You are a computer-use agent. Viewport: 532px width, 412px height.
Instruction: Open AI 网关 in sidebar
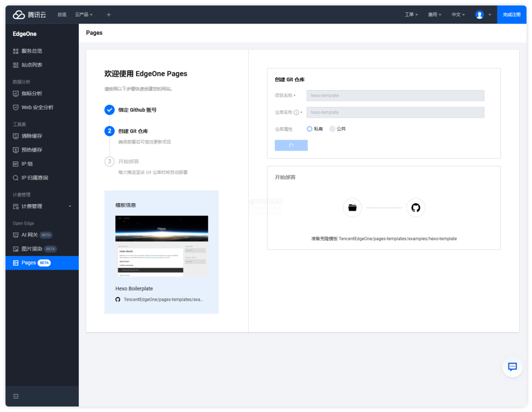30,235
